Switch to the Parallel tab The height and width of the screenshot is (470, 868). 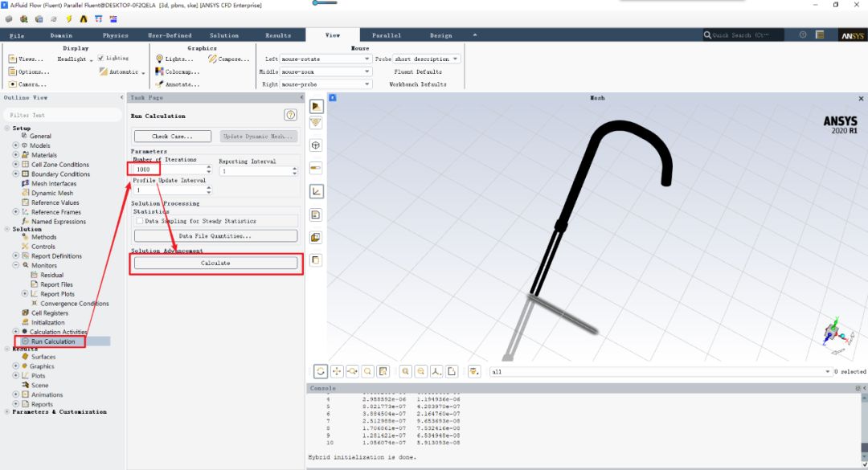point(387,35)
